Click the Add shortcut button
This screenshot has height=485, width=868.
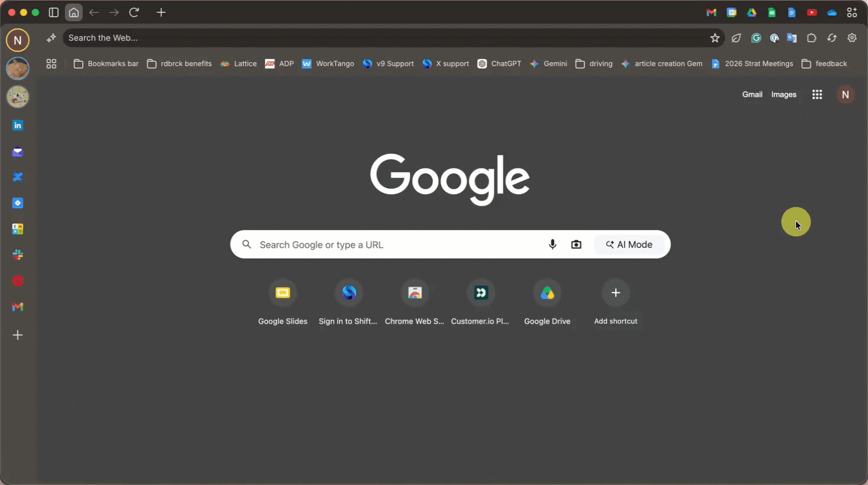click(616, 303)
